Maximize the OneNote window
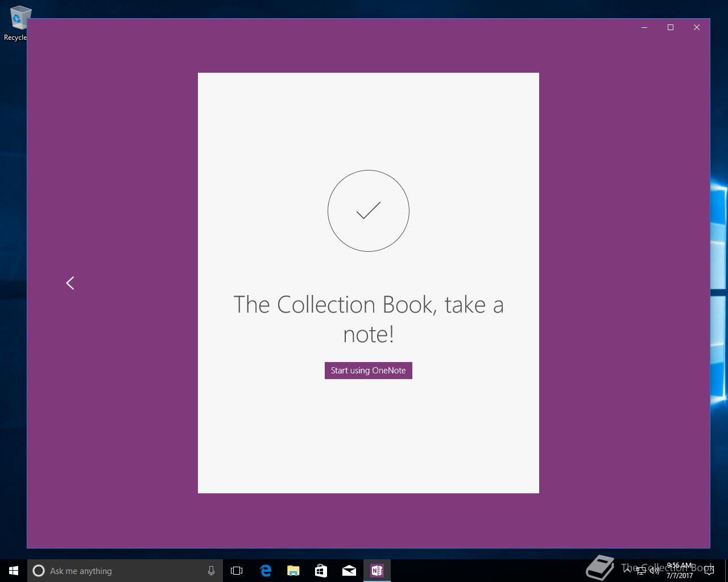 [x=671, y=27]
